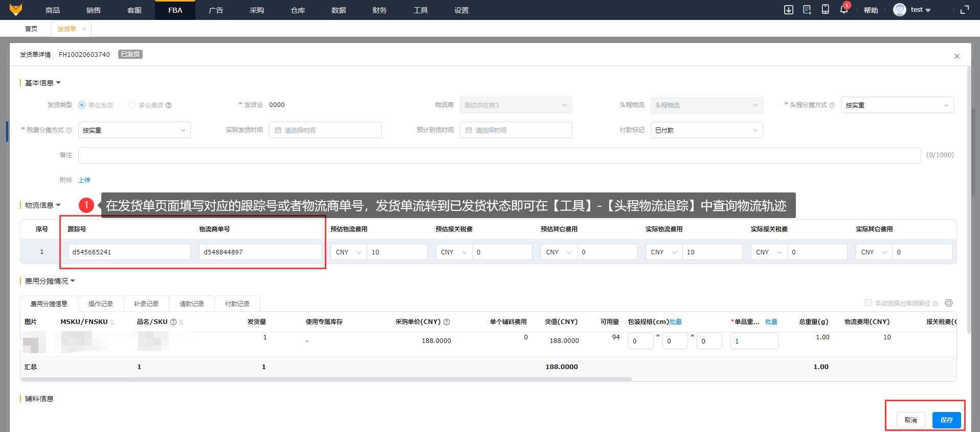Open the 付款标记 dropdown showing 已付款

point(706,130)
